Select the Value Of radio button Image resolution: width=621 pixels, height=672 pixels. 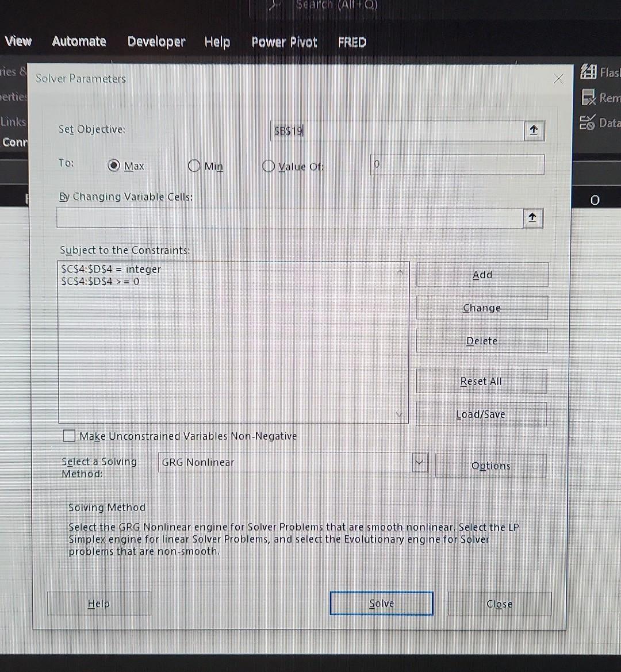[268, 166]
